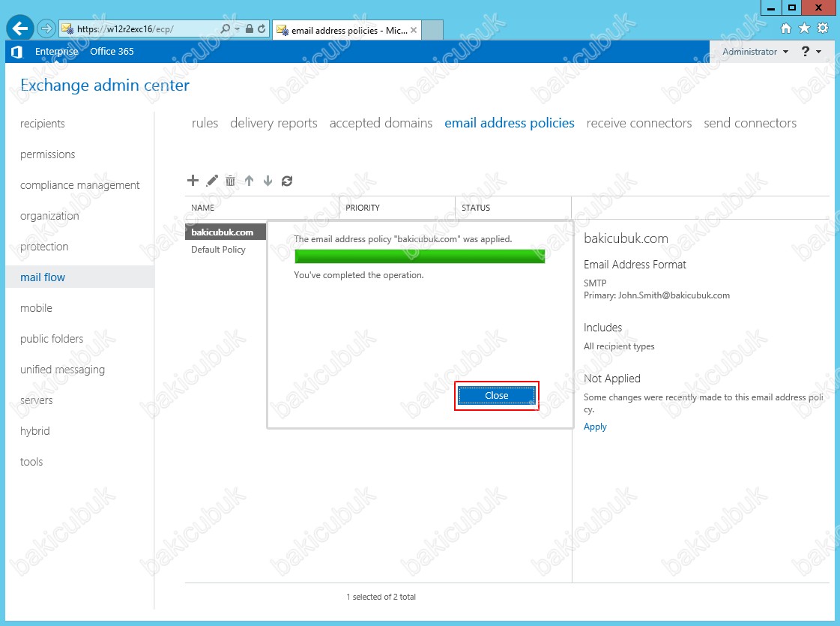The image size is (840, 626).
Task: Click the refresh icon in toolbar
Action: tap(287, 181)
